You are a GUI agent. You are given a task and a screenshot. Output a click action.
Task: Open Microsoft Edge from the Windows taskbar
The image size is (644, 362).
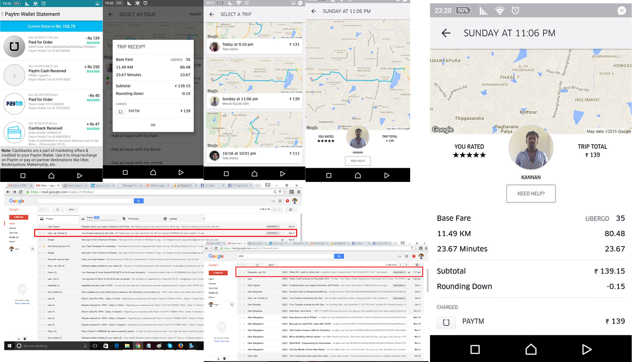(x=116, y=346)
